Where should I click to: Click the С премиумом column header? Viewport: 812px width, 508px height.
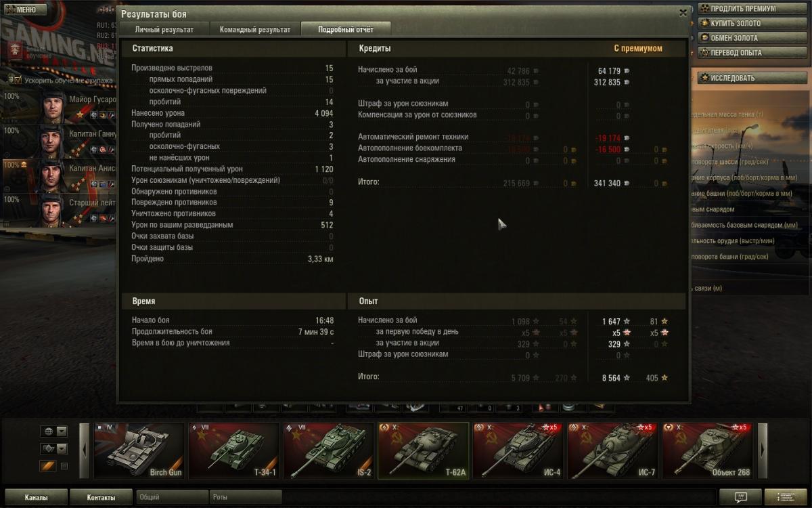637,49
